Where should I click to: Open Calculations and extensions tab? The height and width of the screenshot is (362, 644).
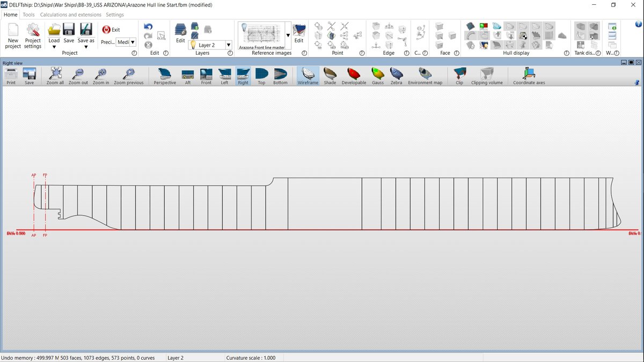pyautogui.click(x=71, y=14)
